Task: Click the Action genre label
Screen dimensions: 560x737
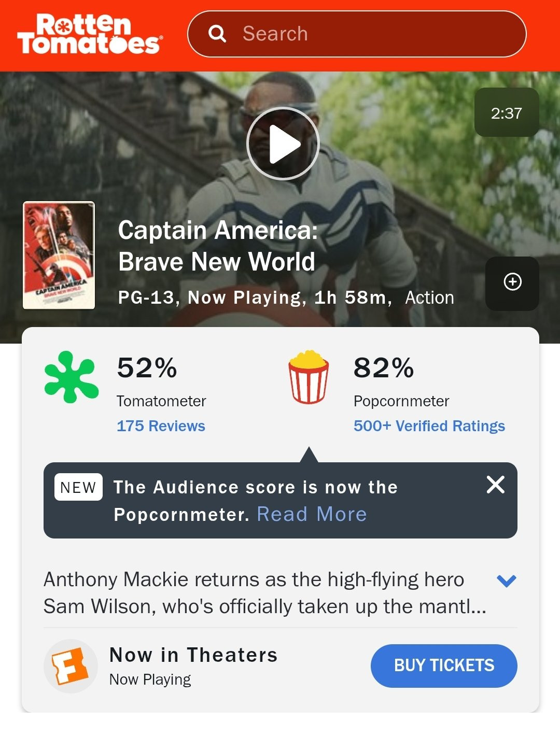Action: click(x=429, y=297)
